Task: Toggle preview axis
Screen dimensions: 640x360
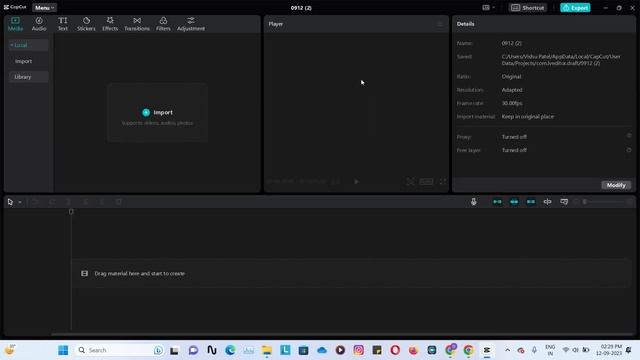Action: [547, 202]
